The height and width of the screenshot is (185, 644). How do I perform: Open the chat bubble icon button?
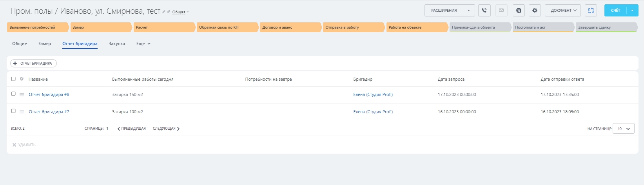click(519, 11)
